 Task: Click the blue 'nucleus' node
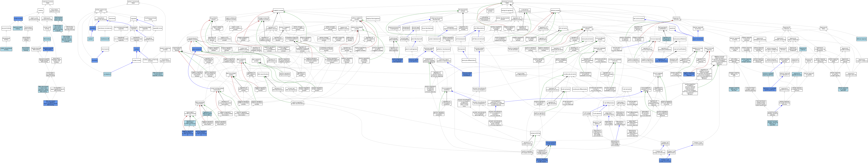tap(136, 49)
